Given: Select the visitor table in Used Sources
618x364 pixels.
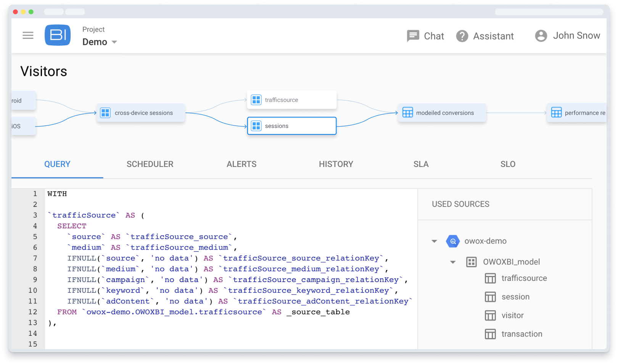Looking at the screenshot, I should pyautogui.click(x=512, y=315).
